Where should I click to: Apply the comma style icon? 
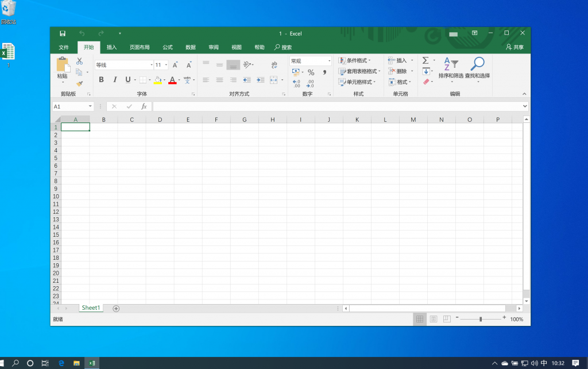(x=324, y=72)
